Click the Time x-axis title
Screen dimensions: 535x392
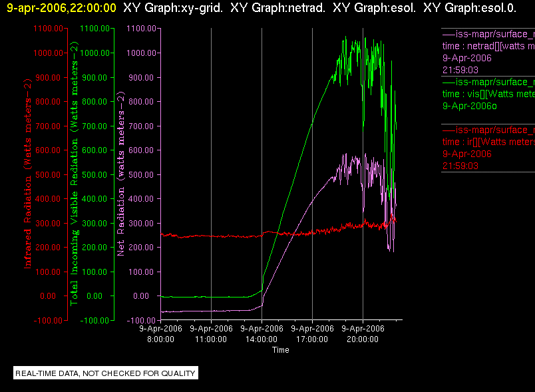pyautogui.click(x=280, y=349)
